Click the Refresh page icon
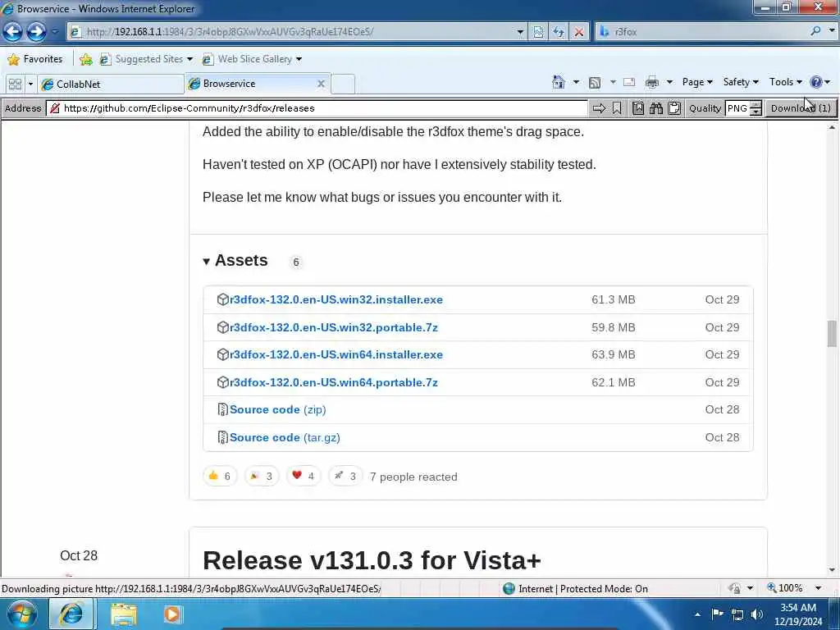 (559, 32)
